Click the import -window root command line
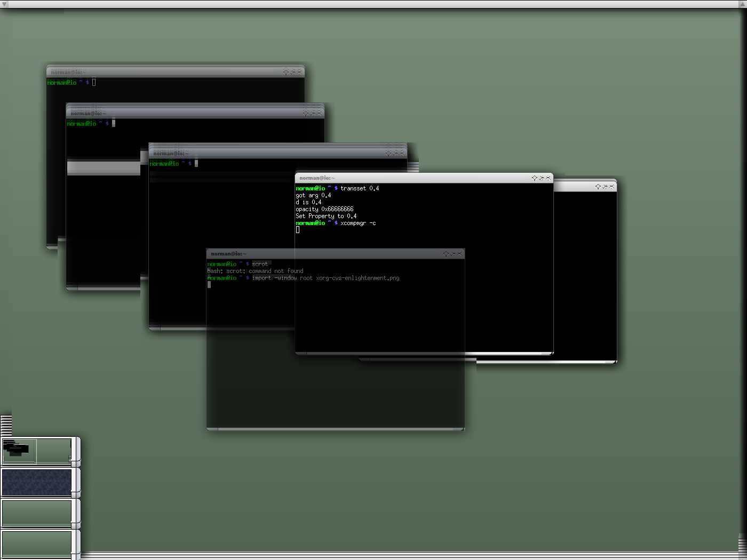Screen dimensions: 747x560 tap(325, 278)
